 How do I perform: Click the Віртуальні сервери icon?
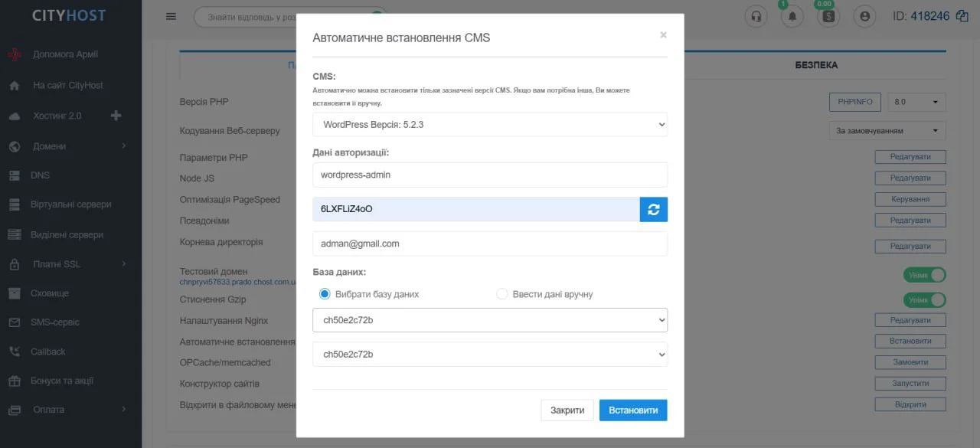click(x=15, y=204)
